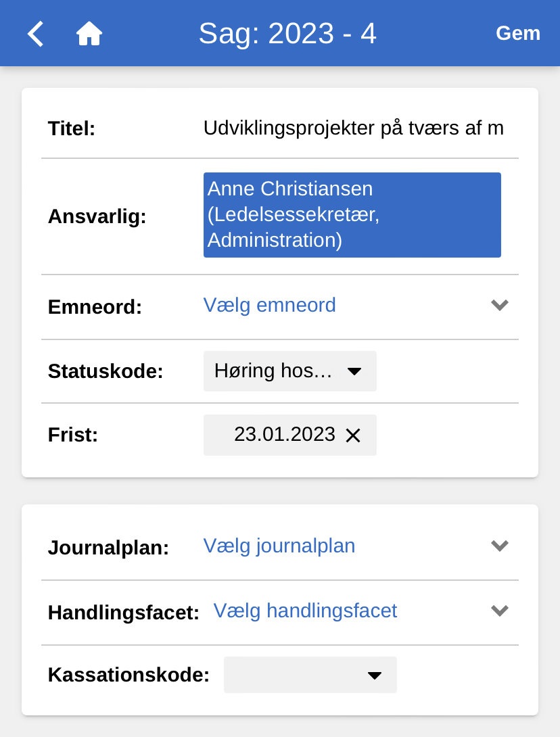The height and width of the screenshot is (737, 560).
Task: Open the Frist date field 23.01.2023
Action: [x=284, y=435]
